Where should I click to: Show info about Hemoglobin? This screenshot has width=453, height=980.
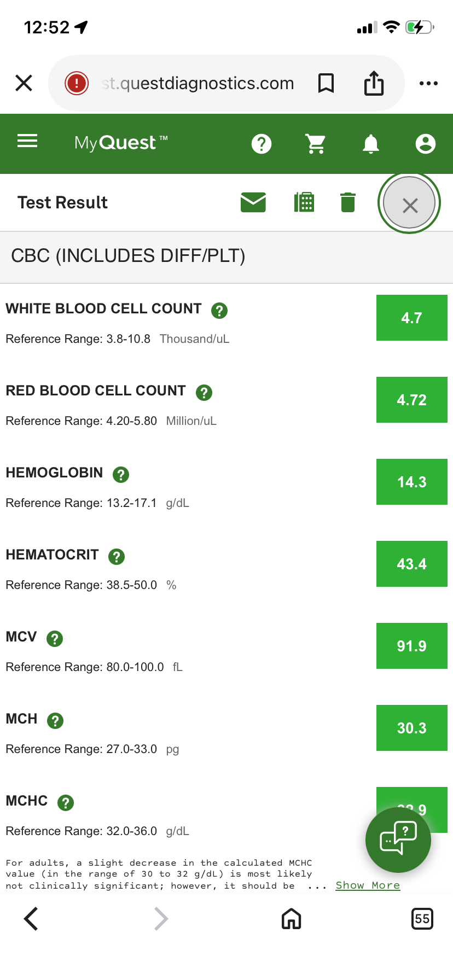pos(120,475)
